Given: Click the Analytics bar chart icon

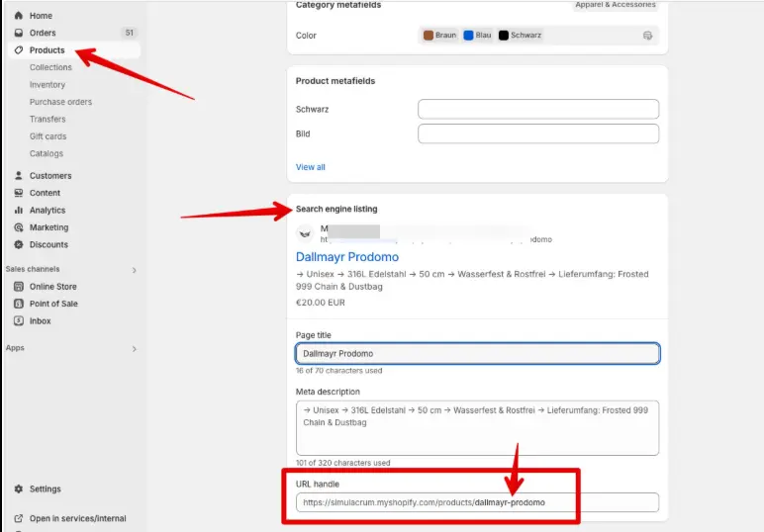Looking at the screenshot, I should 19,210.
